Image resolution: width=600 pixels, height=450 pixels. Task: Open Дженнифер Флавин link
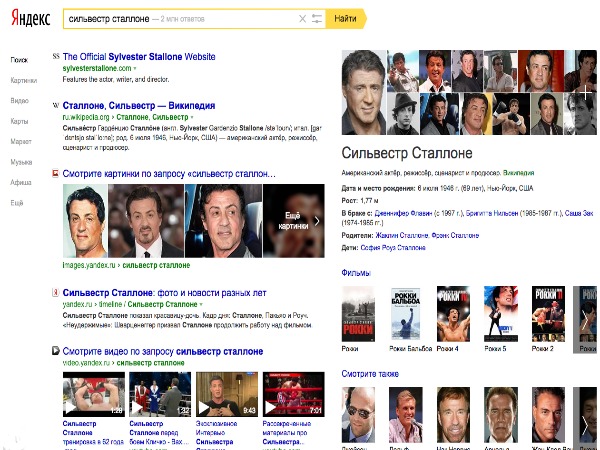point(403,213)
